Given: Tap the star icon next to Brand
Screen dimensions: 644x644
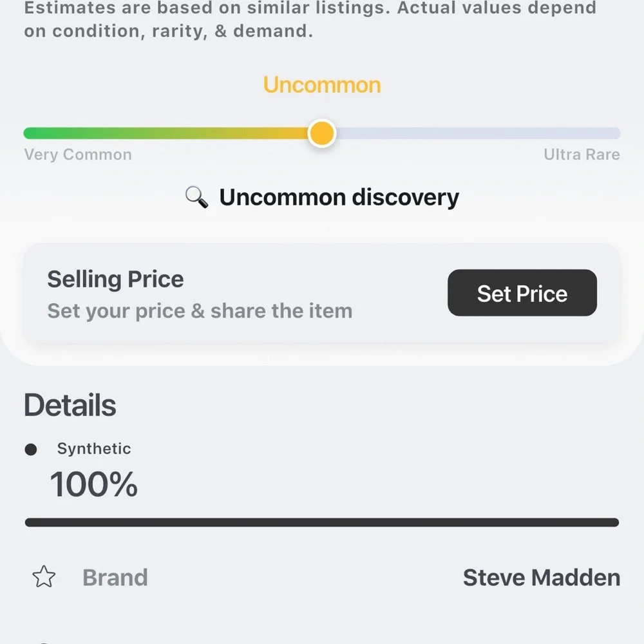Looking at the screenshot, I should 44,576.
